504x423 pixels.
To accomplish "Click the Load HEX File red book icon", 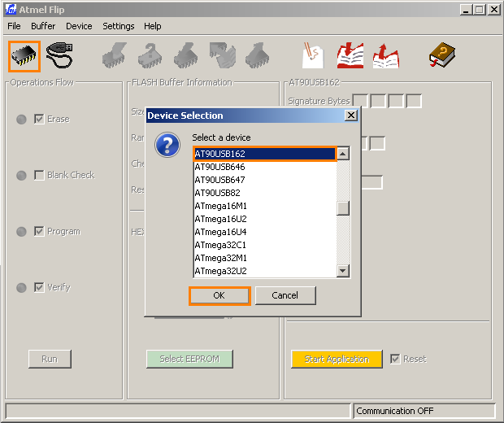I will pos(350,55).
